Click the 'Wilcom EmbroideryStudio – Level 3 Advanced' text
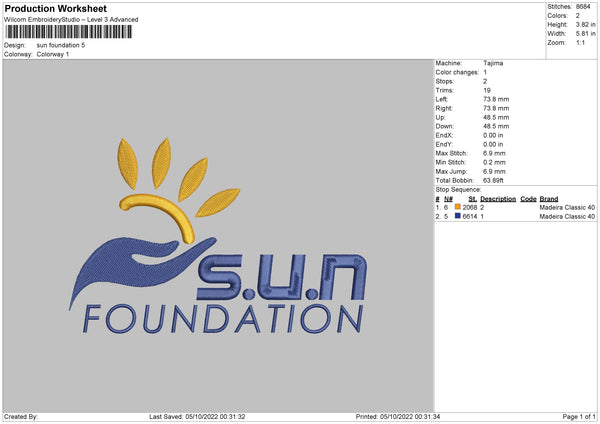 (x=71, y=20)
